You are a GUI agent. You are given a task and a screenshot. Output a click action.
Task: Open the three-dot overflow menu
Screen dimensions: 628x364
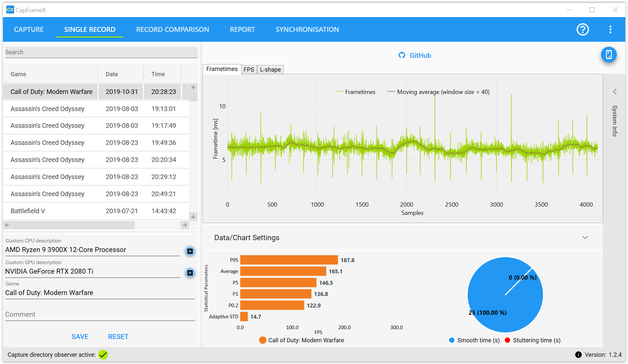[610, 30]
